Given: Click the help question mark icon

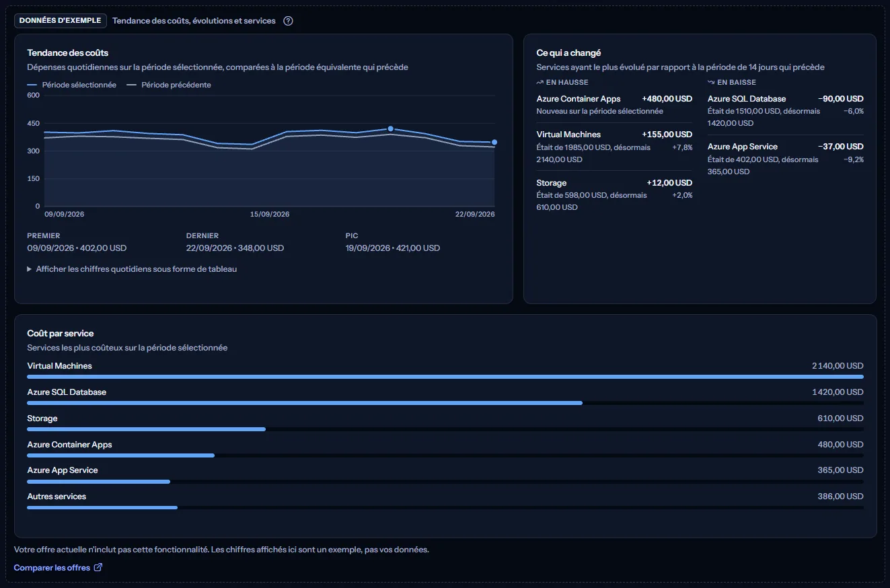Looking at the screenshot, I should tap(288, 21).
